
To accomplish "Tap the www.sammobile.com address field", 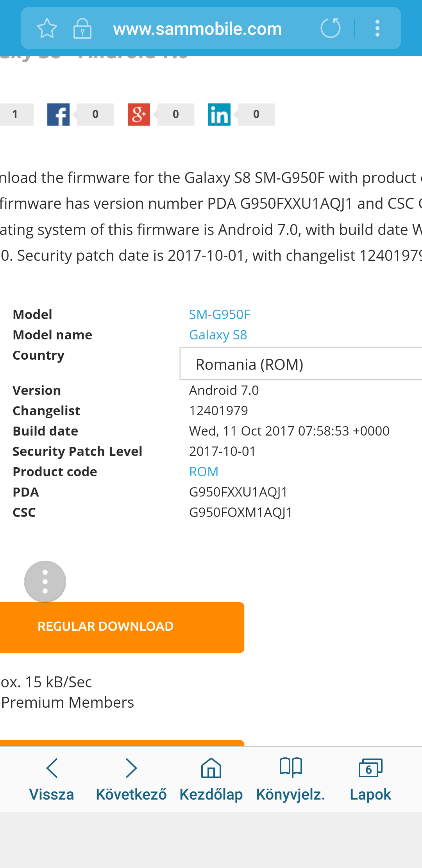I will click(197, 29).
